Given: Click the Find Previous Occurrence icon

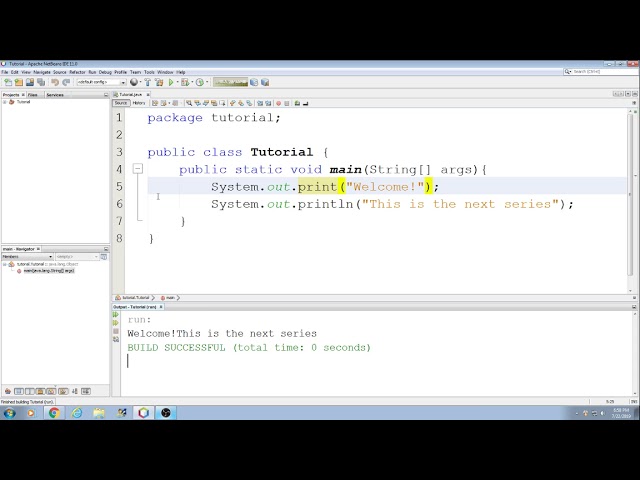Looking at the screenshot, I should click(198, 103).
